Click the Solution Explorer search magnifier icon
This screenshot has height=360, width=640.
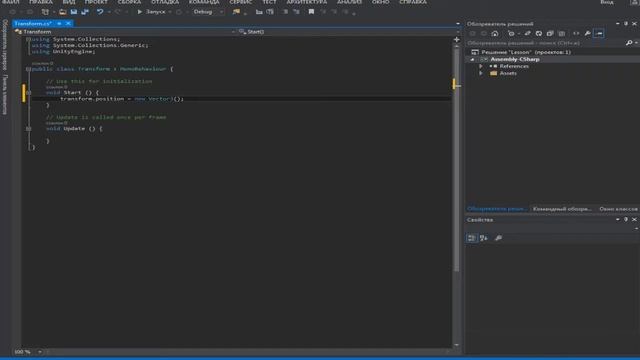[629, 43]
